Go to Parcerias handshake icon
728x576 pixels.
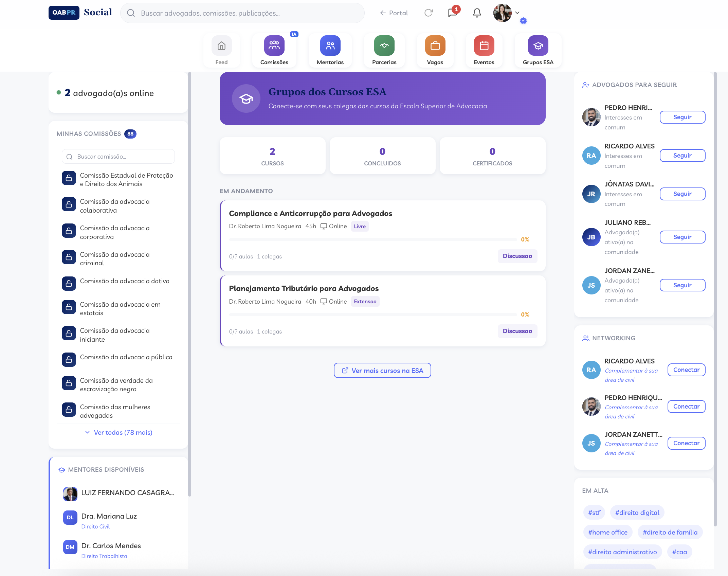point(384,46)
